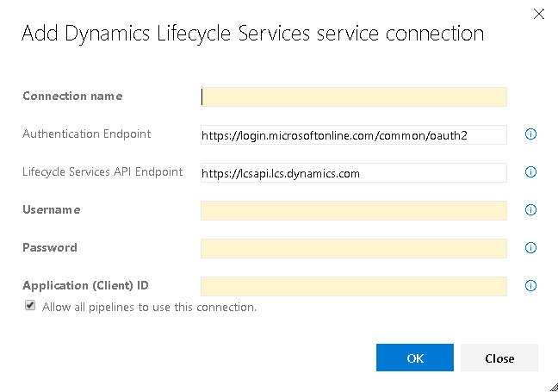Focus the Connection name input field

[x=354, y=96]
